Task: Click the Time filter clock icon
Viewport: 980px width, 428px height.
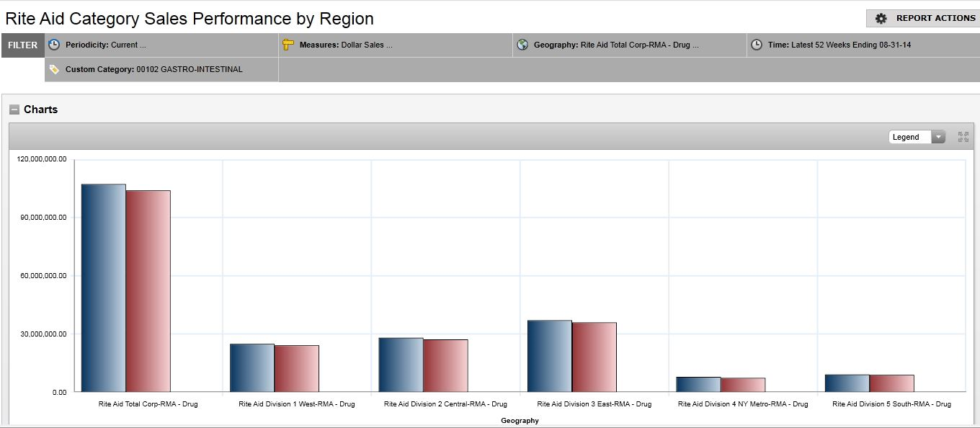Action: tap(757, 45)
